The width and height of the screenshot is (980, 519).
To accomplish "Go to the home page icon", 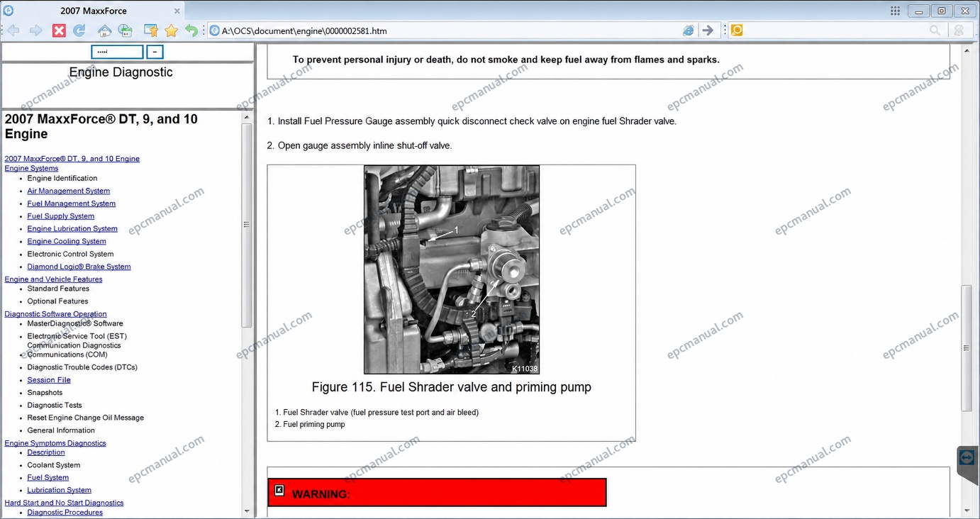I will coord(104,30).
